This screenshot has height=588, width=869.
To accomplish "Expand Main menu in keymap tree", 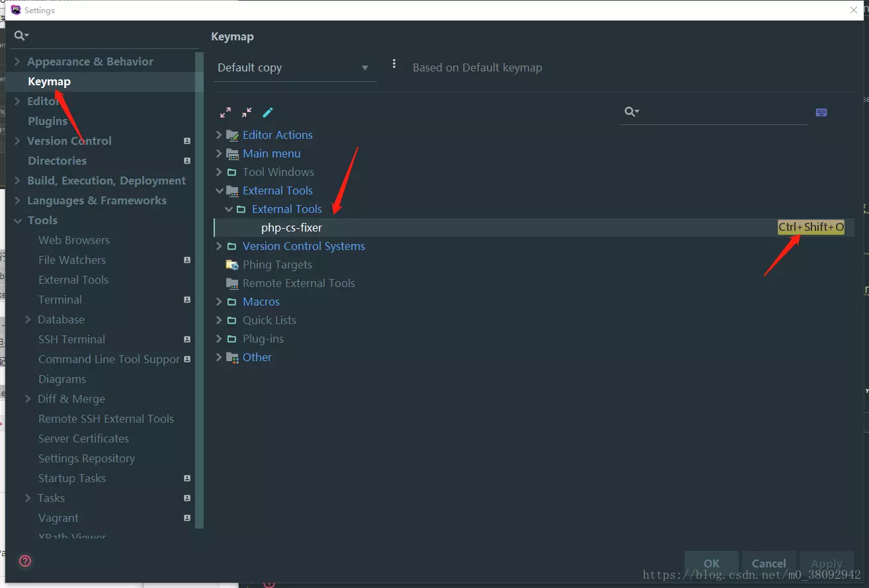I will tap(219, 153).
